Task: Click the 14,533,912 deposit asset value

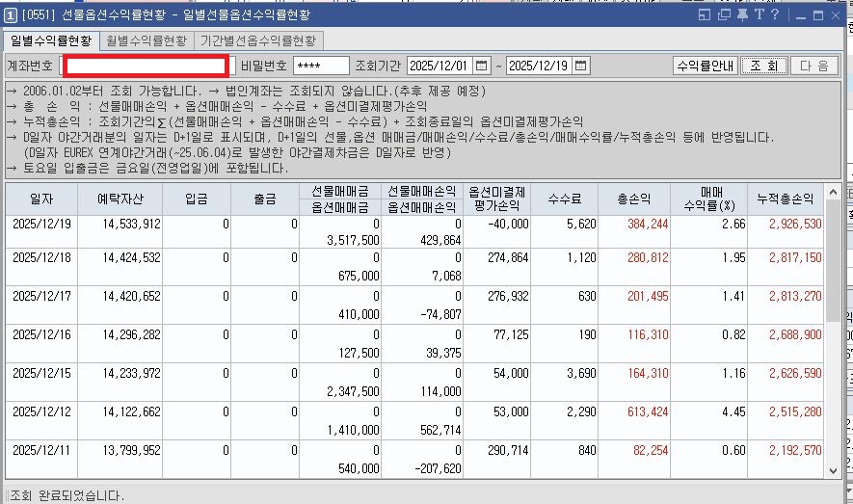Action: (132, 224)
